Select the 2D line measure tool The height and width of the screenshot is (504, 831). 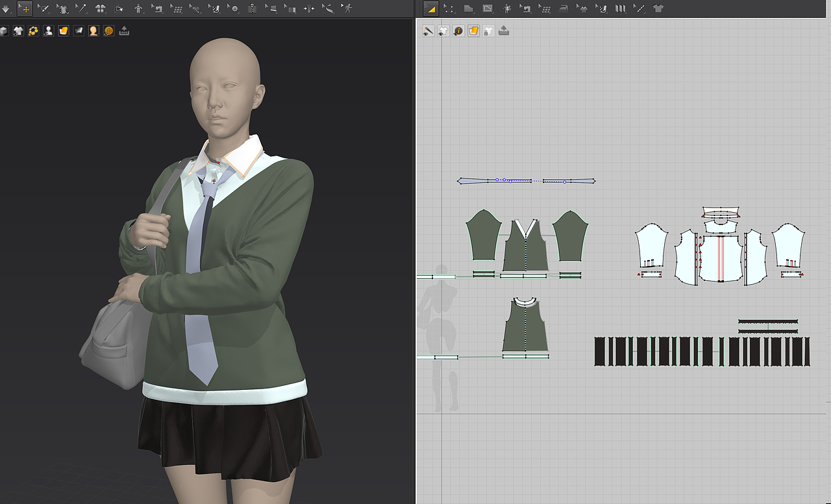[x=639, y=8]
